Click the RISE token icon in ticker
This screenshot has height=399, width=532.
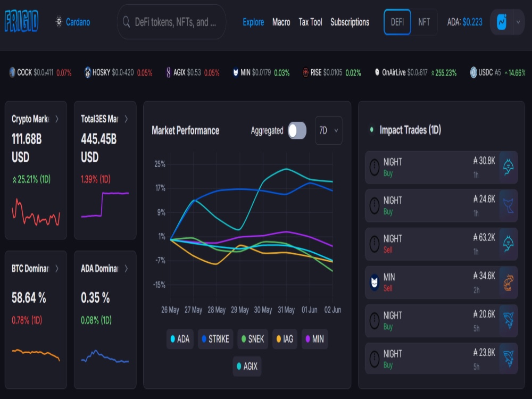(305, 72)
